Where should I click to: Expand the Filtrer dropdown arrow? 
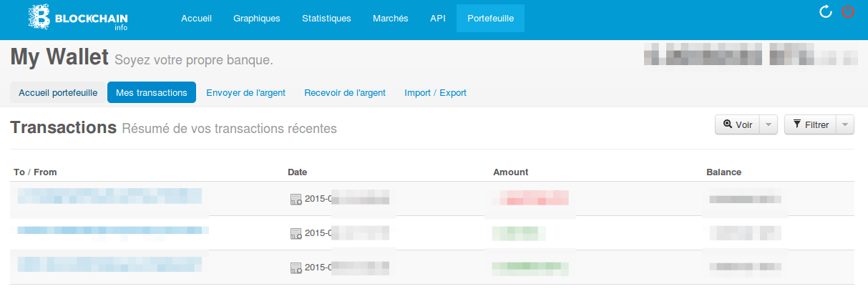click(845, 124)
